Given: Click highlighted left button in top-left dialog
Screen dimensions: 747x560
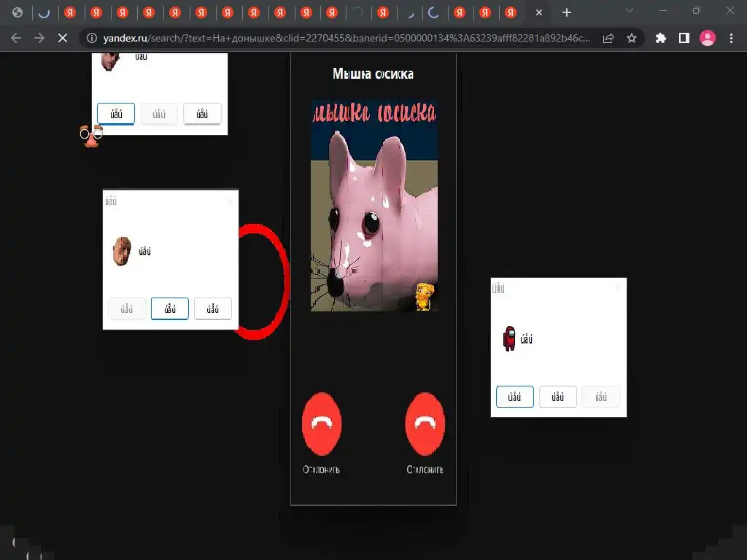Looking at the screenshot, I should (116, 114).
